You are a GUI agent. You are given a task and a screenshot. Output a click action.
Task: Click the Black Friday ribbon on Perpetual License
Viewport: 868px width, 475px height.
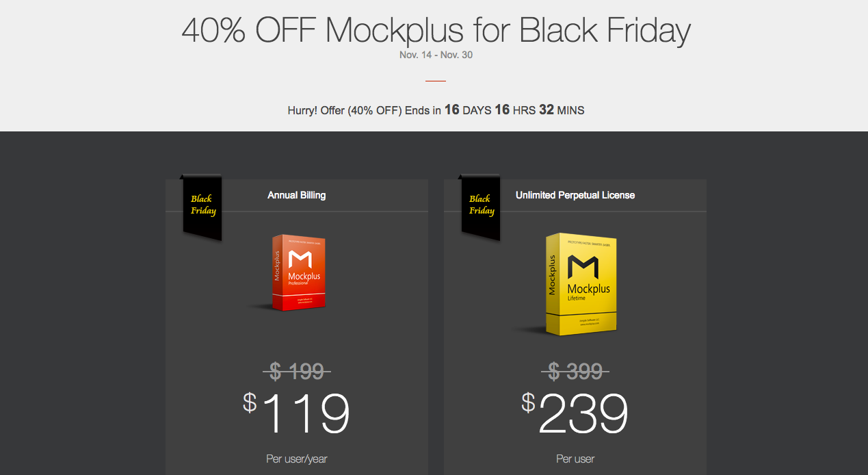tap(481, 207)
